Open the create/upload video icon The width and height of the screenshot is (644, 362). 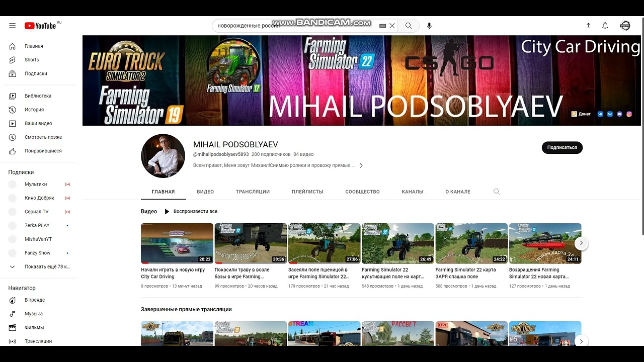click(x=588, y=26)
